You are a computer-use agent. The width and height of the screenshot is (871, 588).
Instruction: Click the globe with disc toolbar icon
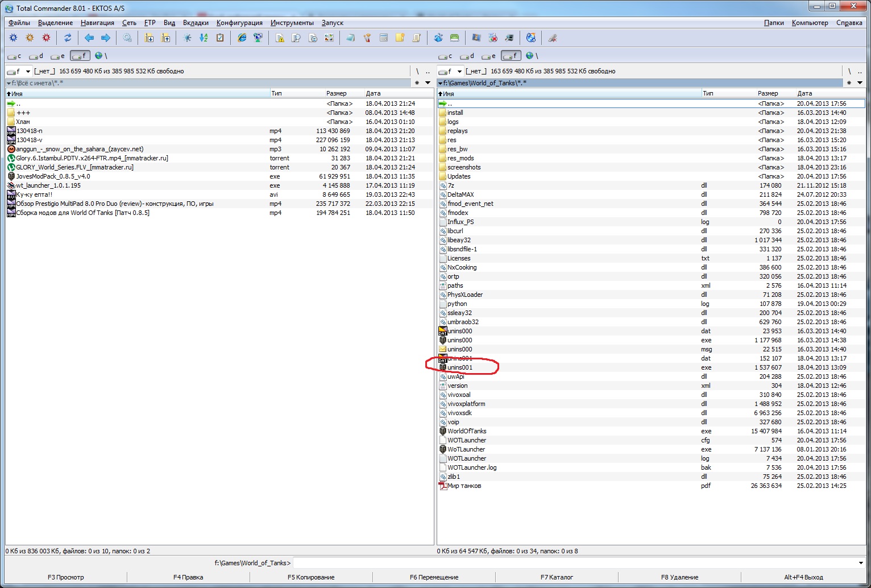pyautogui.click(x=530, y=38)
